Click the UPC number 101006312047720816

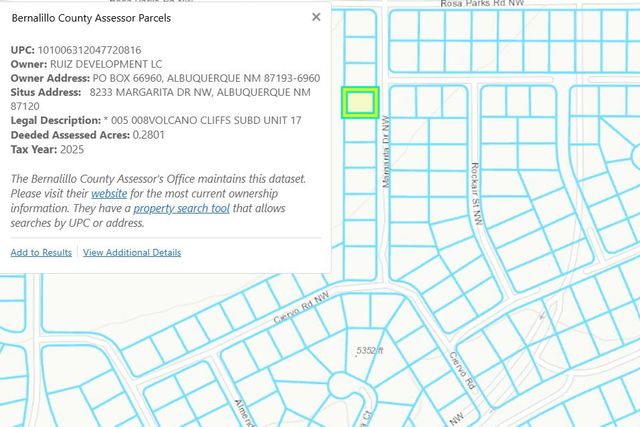coord(89,50)
